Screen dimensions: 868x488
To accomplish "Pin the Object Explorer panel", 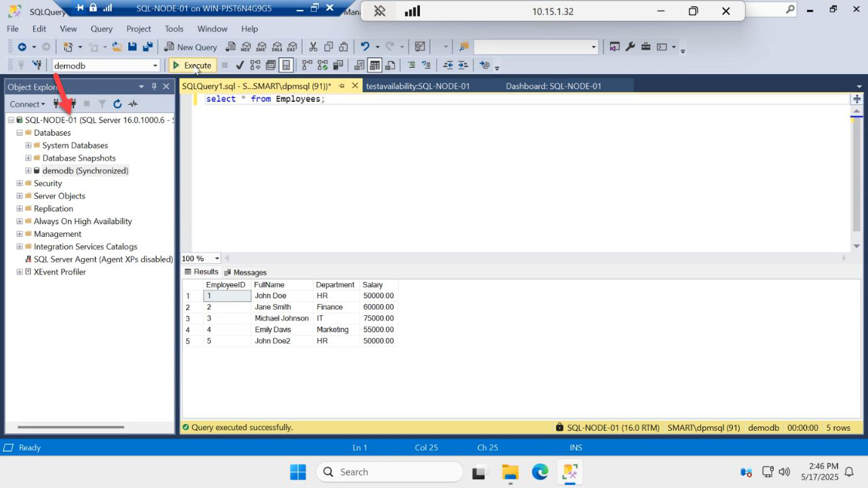I will click(154, 87).
